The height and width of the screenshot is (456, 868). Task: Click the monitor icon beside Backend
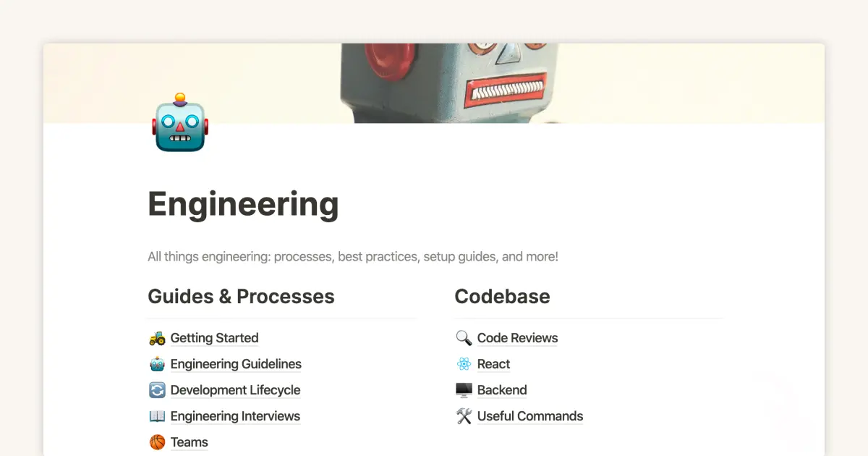point(463,390)
